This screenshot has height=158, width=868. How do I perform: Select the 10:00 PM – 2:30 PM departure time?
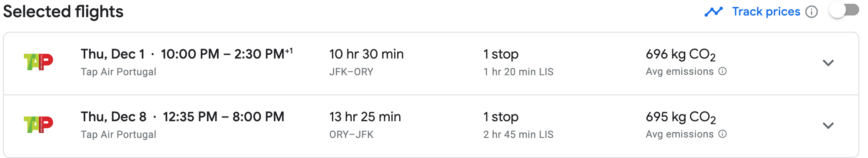(x=227, y=54)
